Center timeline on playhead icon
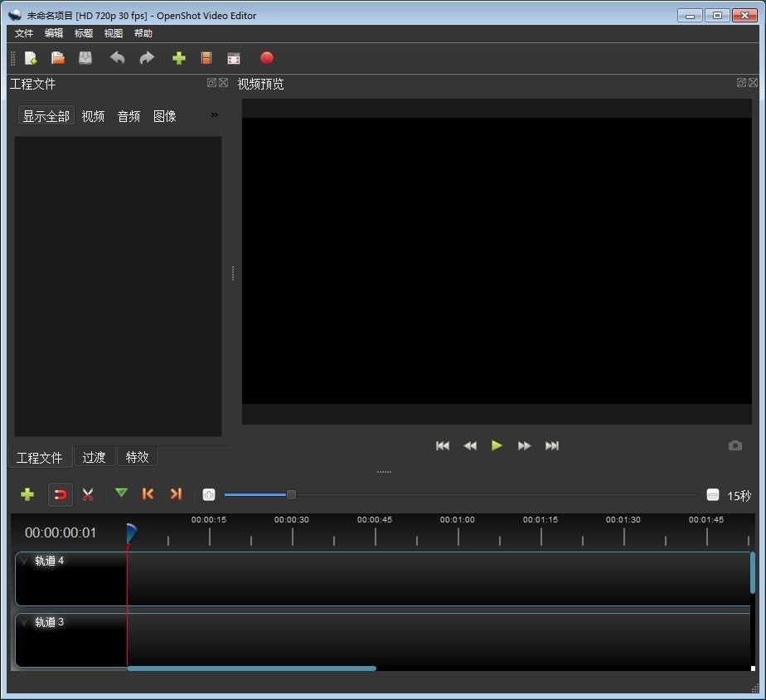766x700 pixels. tap(208, 494)
